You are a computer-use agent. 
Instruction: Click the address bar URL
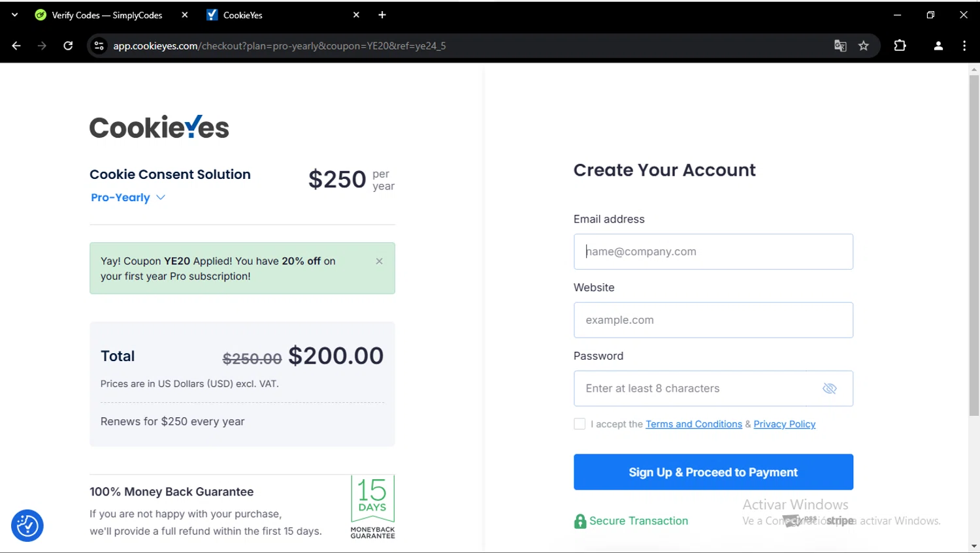[x=280, y=46]
